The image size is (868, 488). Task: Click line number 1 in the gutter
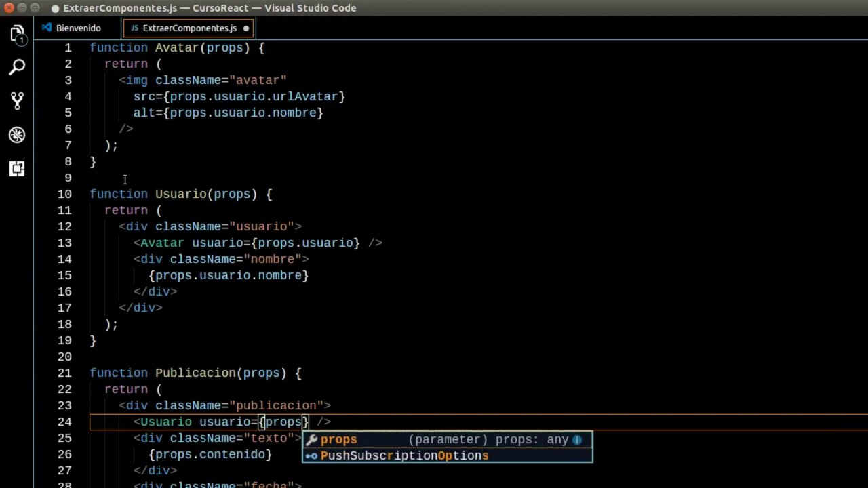tap(68, 47)
